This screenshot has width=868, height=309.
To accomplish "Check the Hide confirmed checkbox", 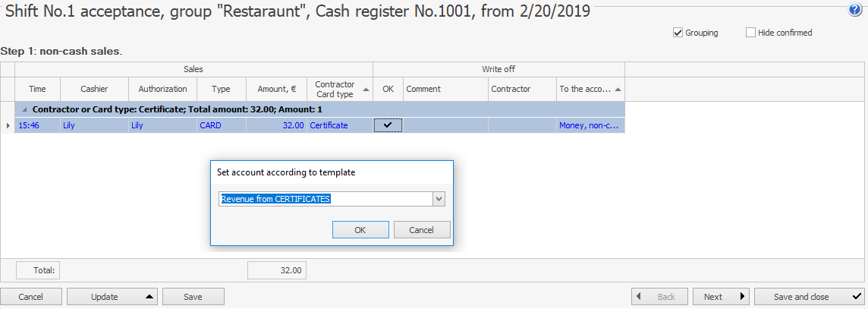I will coord(750,33).
